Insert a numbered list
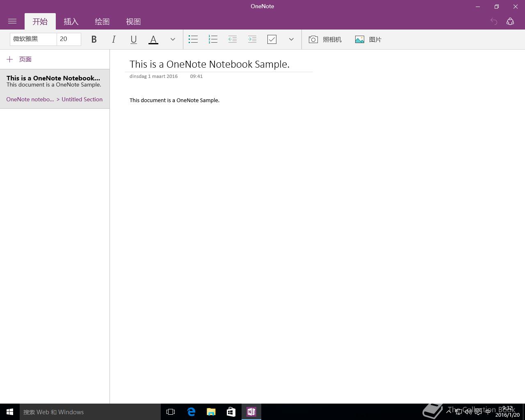525x420 pixels. 213,39
